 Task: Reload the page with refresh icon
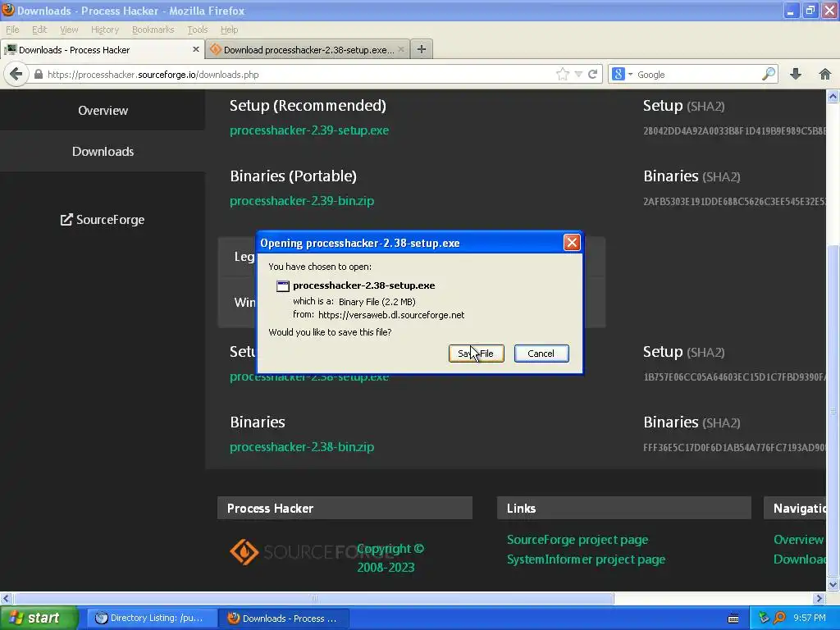pyautogui.click(x=592, y=75)
